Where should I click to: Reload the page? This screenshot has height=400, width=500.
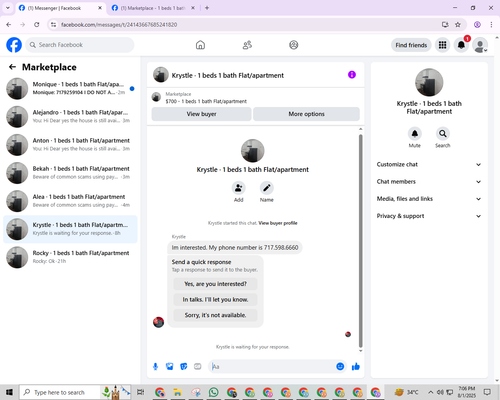click(37, 24)
